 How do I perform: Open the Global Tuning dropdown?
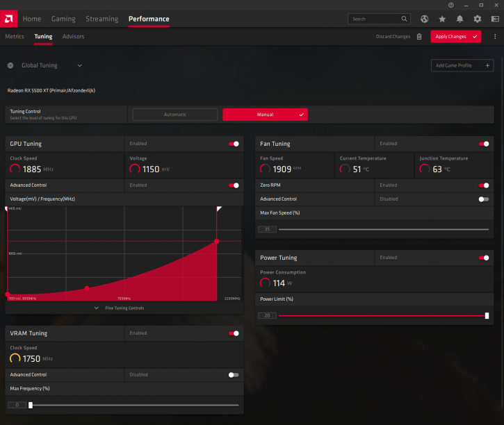point(79,65)
